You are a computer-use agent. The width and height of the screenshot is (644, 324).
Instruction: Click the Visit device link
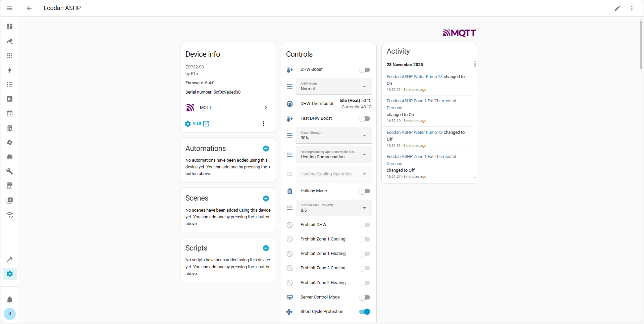click(197, 123)
